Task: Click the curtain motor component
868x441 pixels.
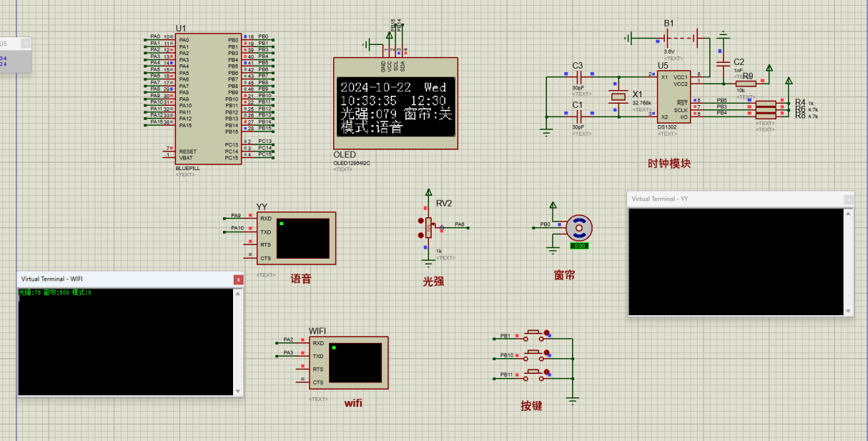Action: 578,228
